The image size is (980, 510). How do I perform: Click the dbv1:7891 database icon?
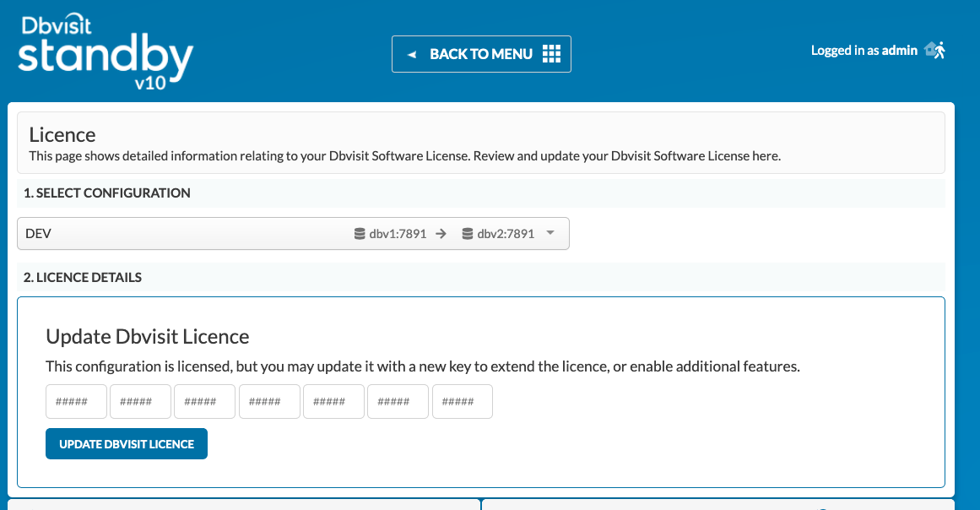pyautogui.click(x=360, y=234)
